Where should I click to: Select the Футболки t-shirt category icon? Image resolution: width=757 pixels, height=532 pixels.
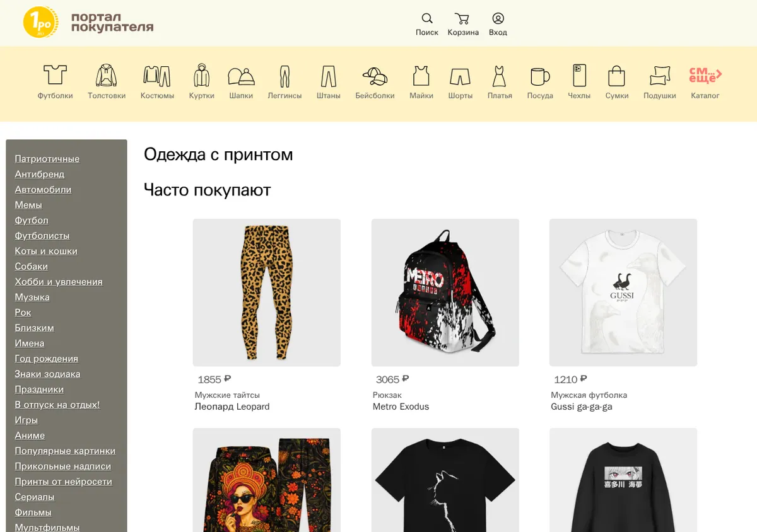click(55, 75)
